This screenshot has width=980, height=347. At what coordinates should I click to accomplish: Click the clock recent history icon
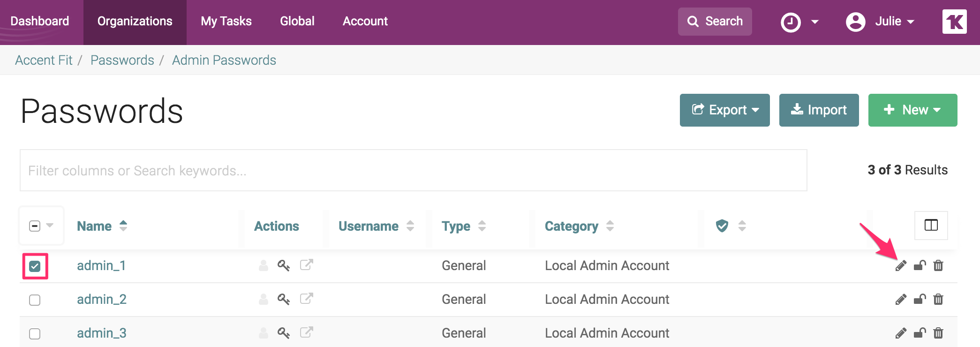point(791,22)
